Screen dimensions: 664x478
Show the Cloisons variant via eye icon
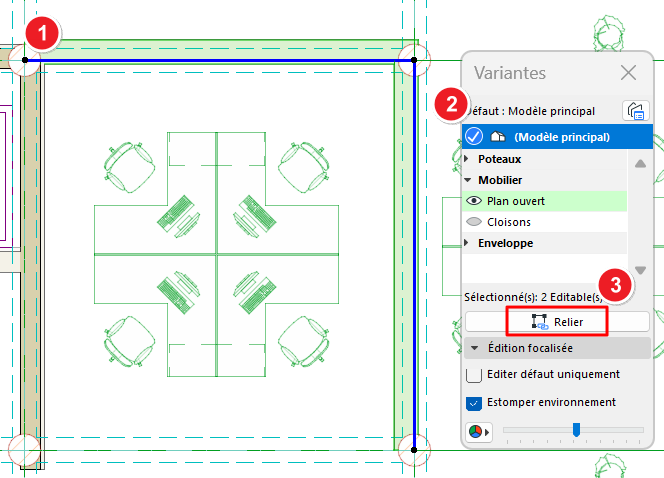click(x=474, y=221)
